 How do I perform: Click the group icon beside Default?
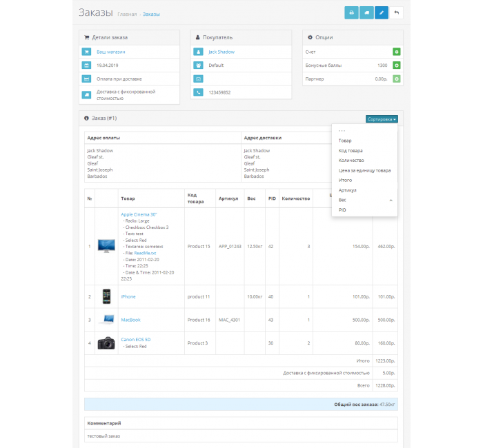[x=198, y=65]
